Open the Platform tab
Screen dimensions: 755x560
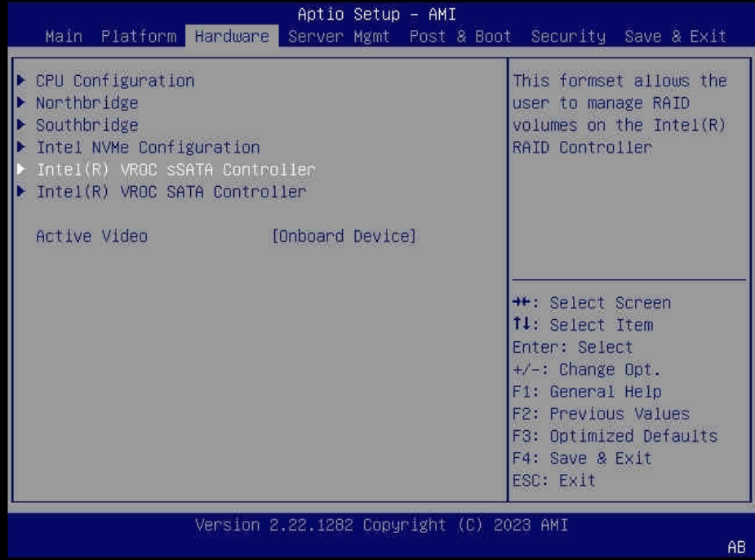coord(139,37)
